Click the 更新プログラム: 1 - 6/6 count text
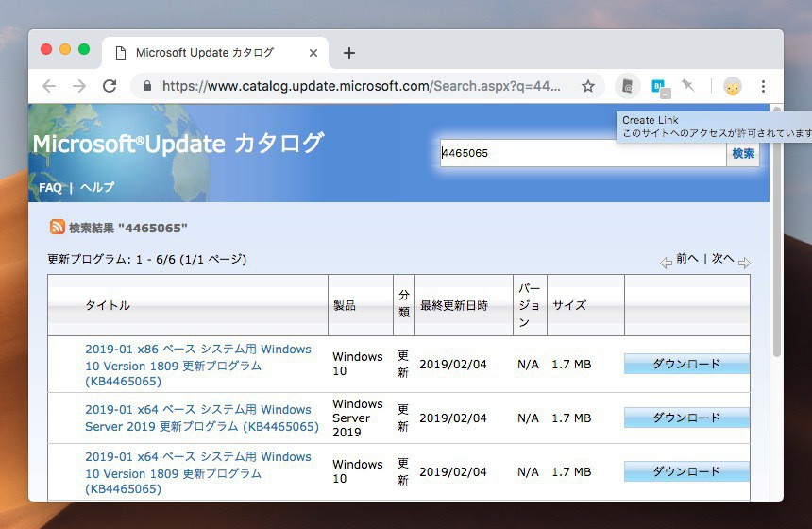The width and height of the screenshot is (812, 529). click(x=146, y=259)
